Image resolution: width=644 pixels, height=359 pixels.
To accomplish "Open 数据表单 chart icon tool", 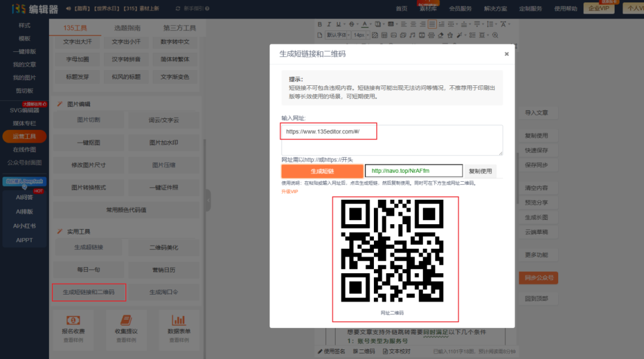I will (179, 320).
